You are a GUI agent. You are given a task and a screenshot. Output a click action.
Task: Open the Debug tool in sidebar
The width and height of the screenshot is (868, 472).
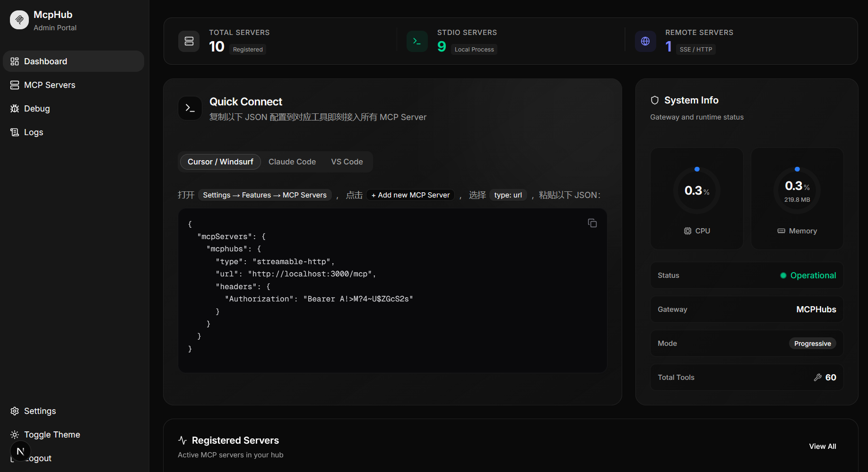tap(15, 108)
